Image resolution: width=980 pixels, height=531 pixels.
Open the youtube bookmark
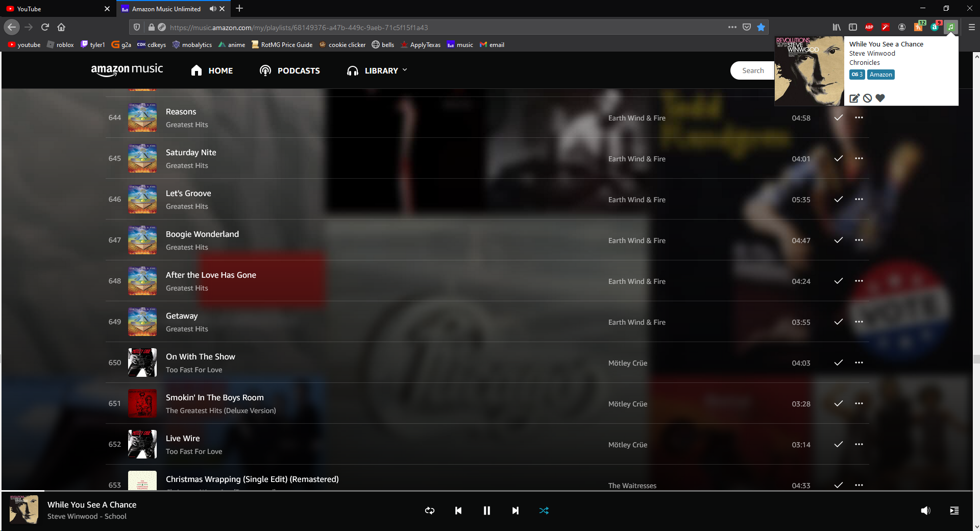coord(24,45)
